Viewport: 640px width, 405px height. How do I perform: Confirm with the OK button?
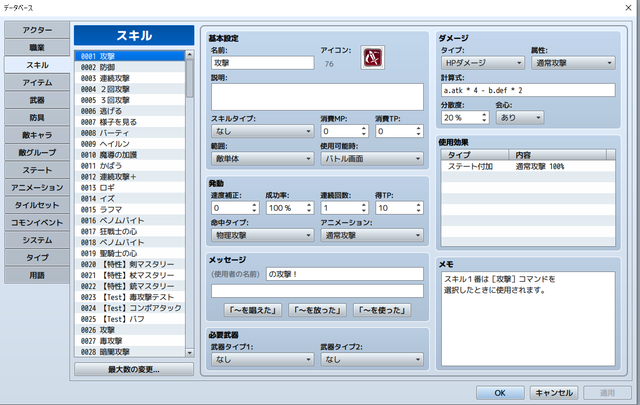(500, 393)
